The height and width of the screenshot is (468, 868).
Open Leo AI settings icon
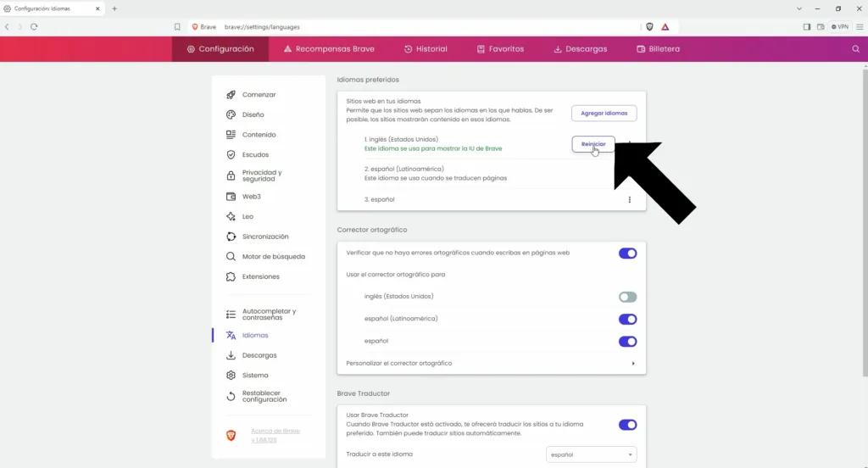tap(231, 216)
